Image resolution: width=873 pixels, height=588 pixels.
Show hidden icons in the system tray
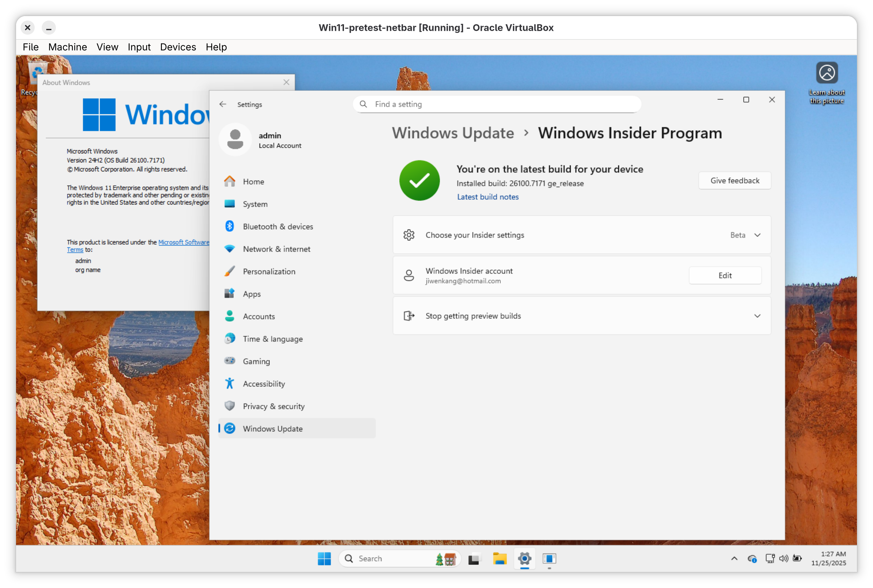point(734,559)
